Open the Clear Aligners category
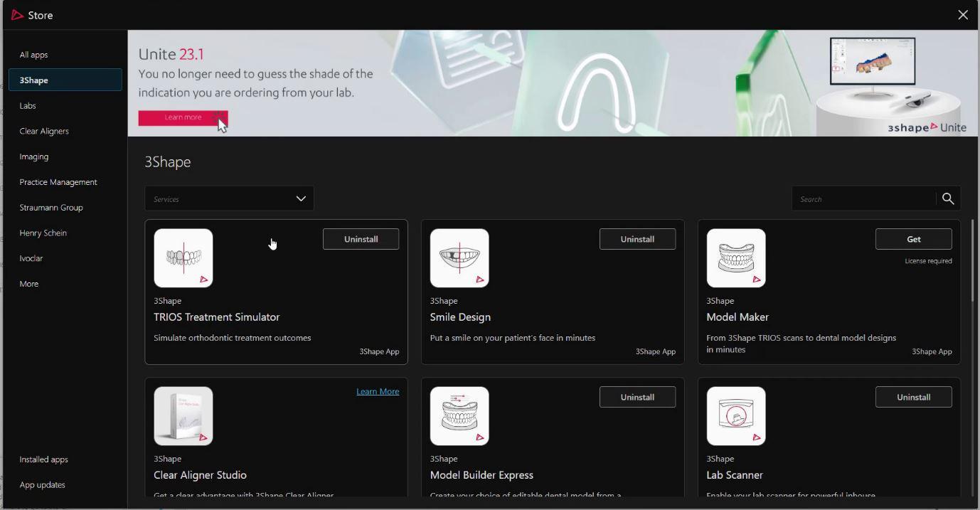Viewport: 980px width, 510px height. 44,132
